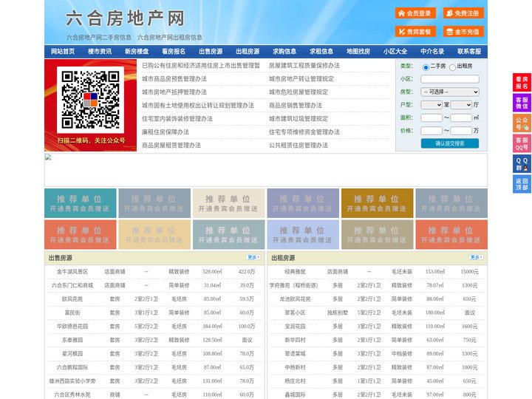Viewport: 532px width, 399px height.
Task: Open the 房型 可选择 dropdown
Action: coord(449,92)
